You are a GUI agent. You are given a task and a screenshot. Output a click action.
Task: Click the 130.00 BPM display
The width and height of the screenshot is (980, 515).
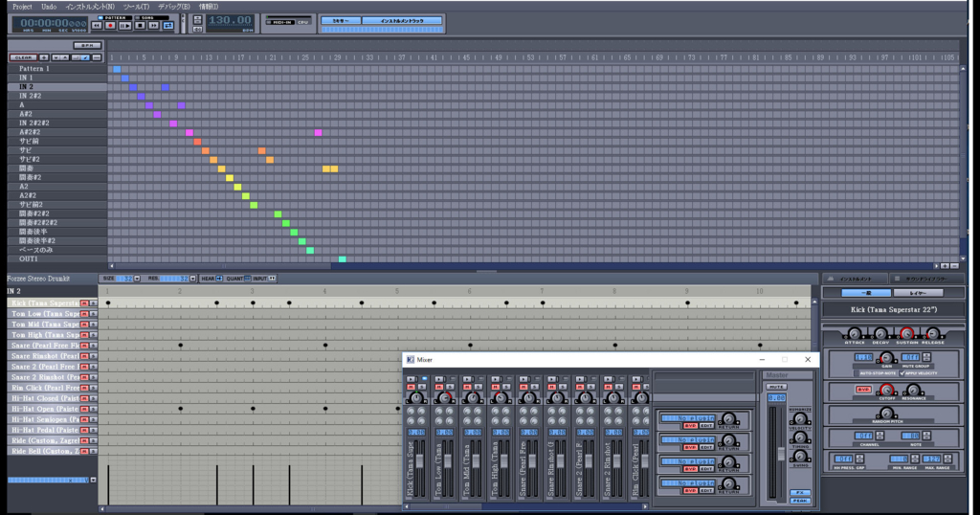click(230, 21)
